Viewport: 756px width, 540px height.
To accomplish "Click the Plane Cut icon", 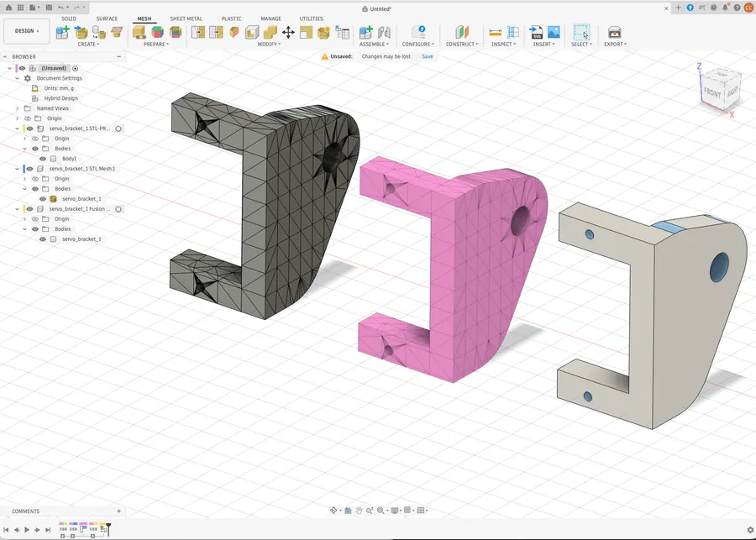I will (234, 32).
